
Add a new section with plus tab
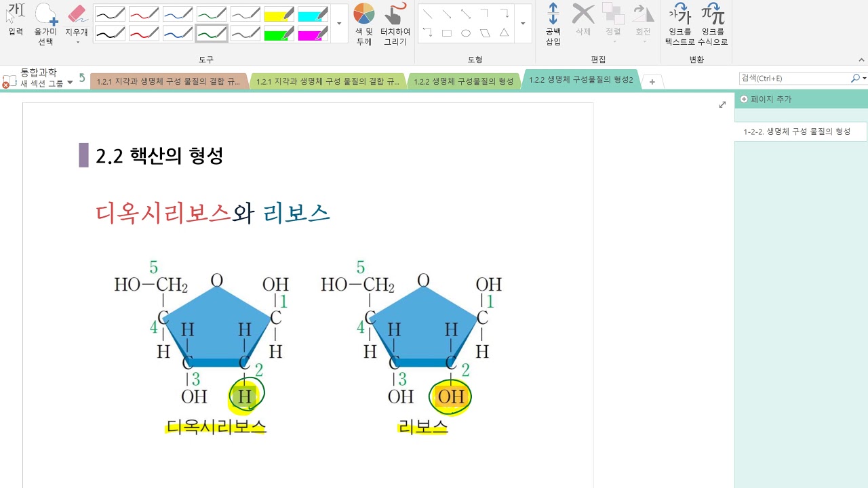pyautogui.click(x=652, y=82)
